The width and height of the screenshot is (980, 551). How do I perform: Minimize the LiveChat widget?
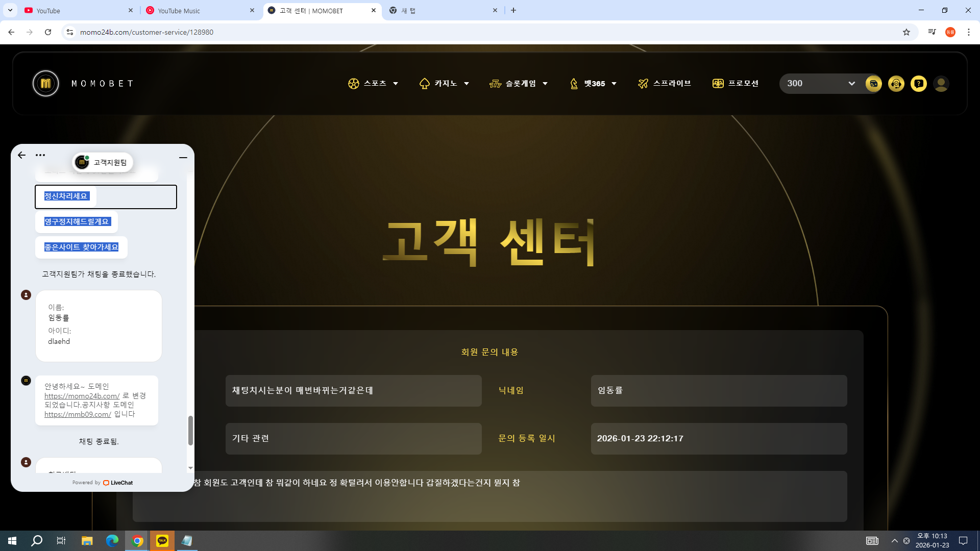tap(183, 158)
